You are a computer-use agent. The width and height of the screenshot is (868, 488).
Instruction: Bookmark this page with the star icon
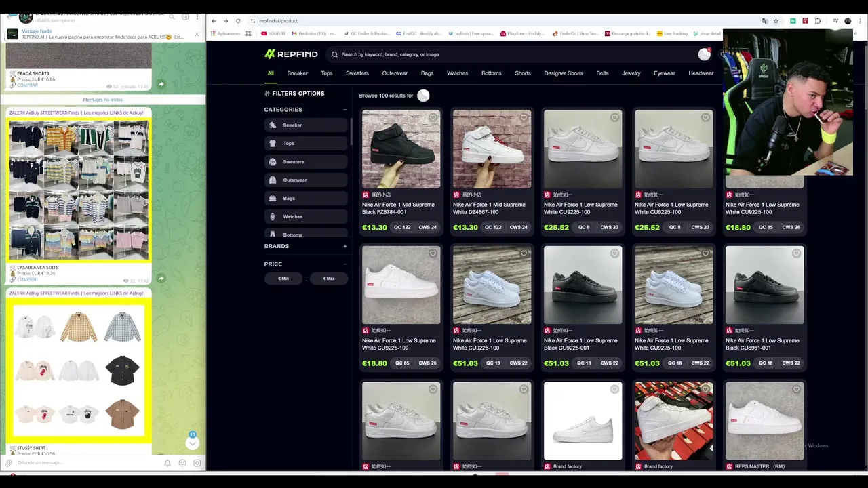776,21
